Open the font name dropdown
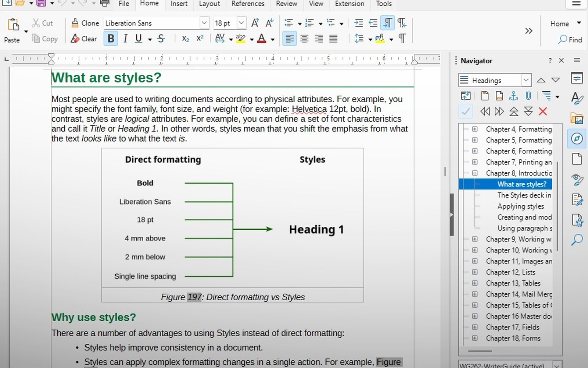This screenshot has height=368, width=588. 204,23
